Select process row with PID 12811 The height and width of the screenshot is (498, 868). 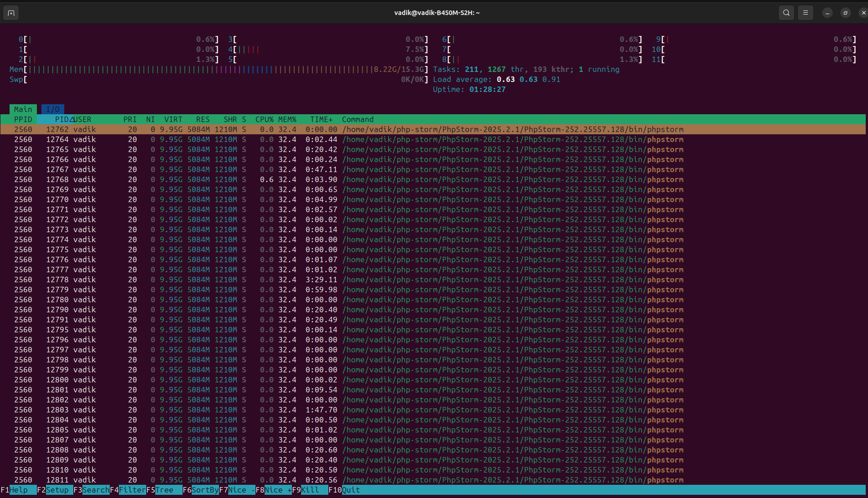click(433, 480)
